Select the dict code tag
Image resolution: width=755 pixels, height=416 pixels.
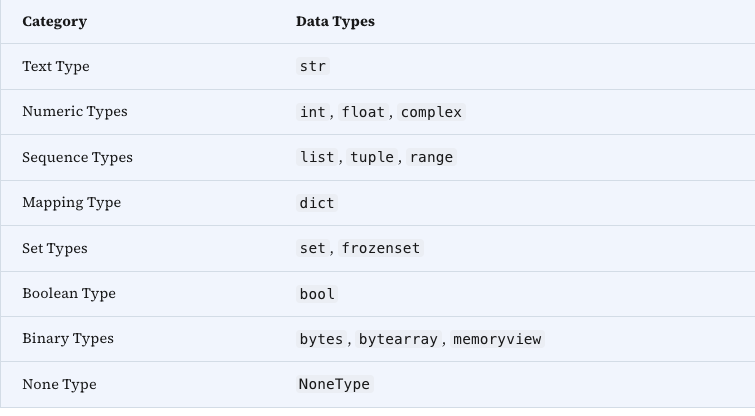point(317,203)
